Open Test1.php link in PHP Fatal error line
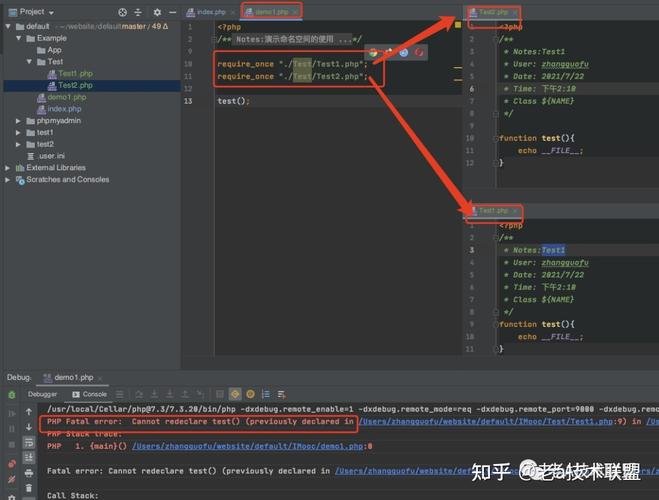The width and height of the screenshot is (659, 500). coord(486,421)
